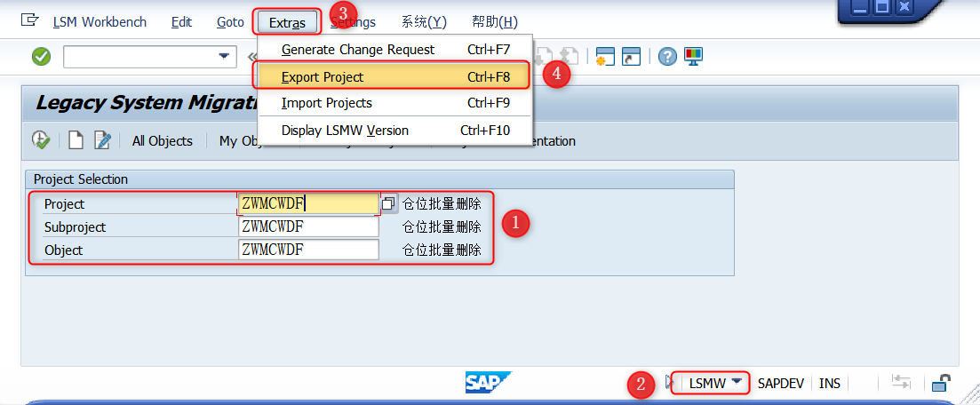Click the Subproject field label
The width and height of the screenshot is (980, 405).
tap(75, 227)
